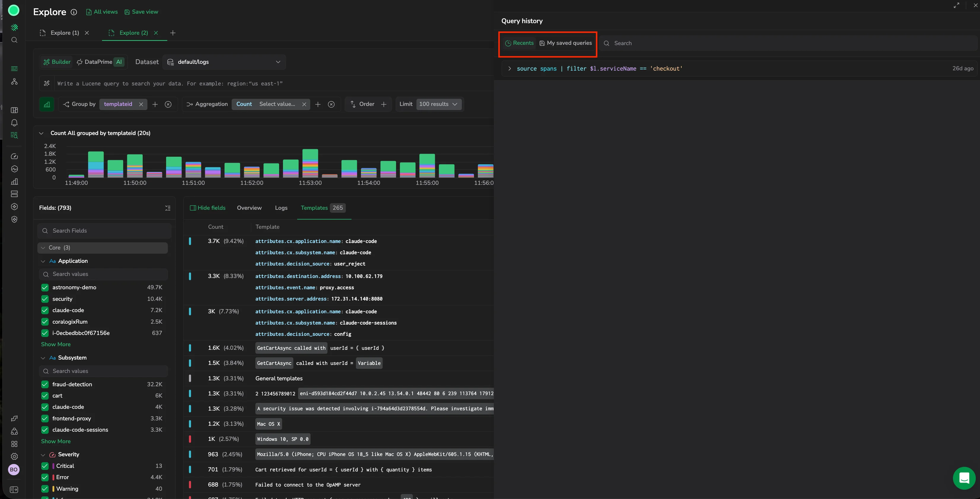Image resolution: width=980 pixels, height=499 pixels.
Task: Uncheck the Critical severity checkbox
Action: click(45, 466)
